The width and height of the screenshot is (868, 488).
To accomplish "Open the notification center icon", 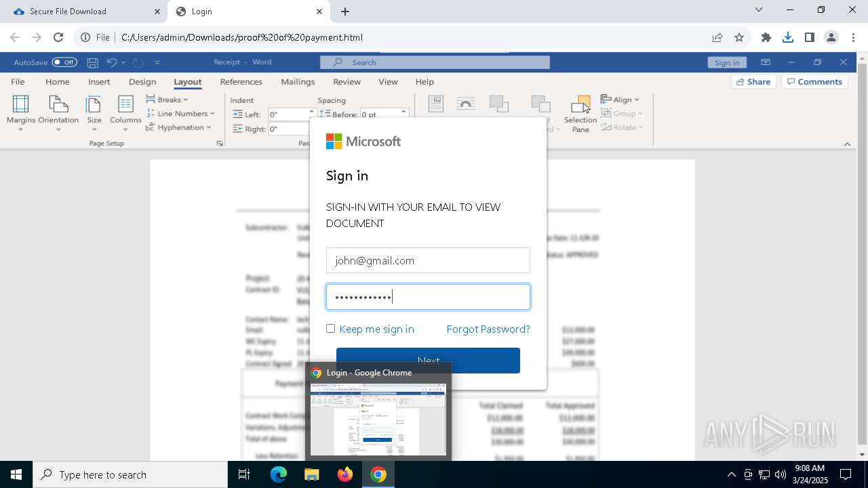I will click(x=846, y=474).
